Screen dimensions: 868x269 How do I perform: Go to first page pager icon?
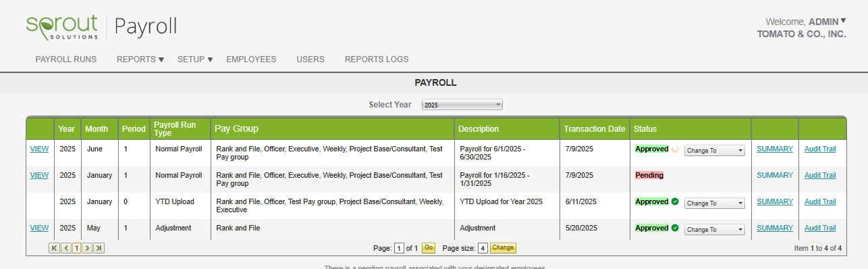point(55,248)
